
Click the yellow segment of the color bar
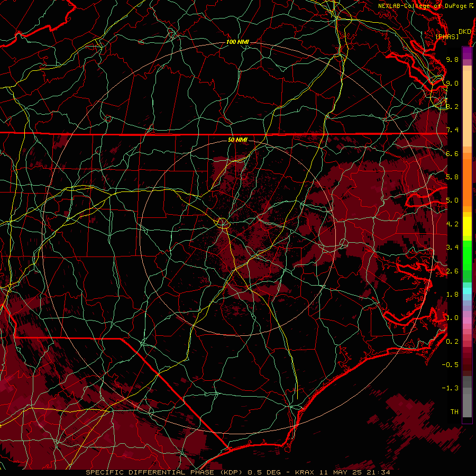pos(467,226)
